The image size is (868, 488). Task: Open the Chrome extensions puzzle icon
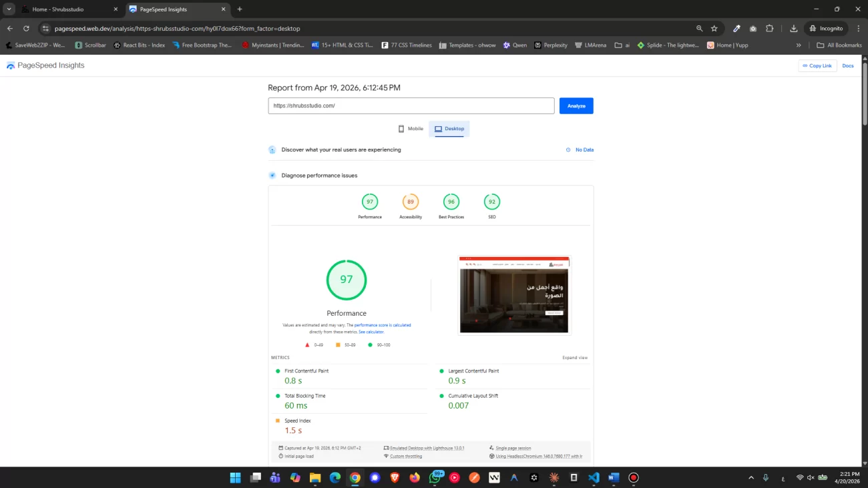[769, 29]
